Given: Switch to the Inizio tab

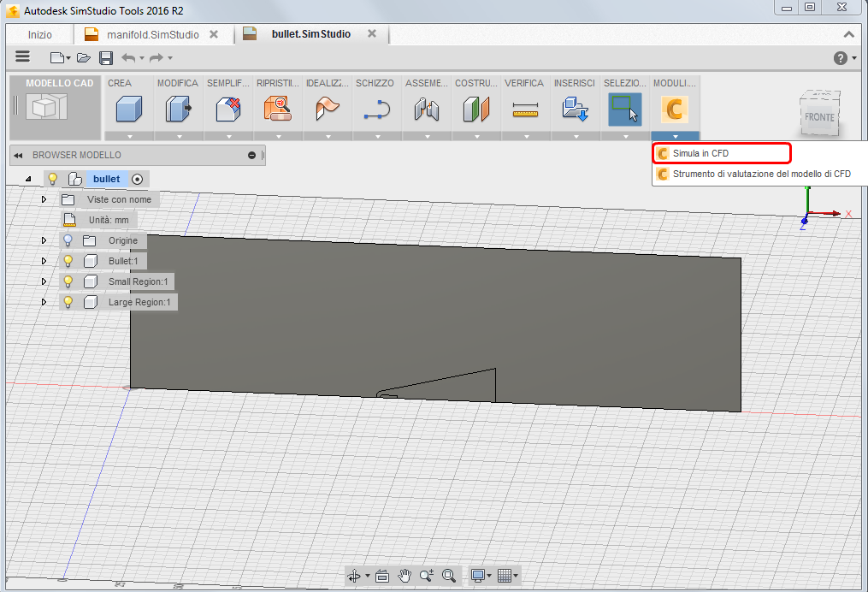Looking at the screenshot, I should 40,35.
